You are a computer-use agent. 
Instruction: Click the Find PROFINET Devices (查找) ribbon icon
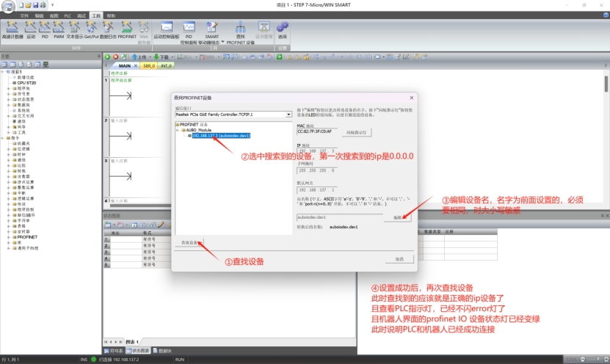coord(240,29)
